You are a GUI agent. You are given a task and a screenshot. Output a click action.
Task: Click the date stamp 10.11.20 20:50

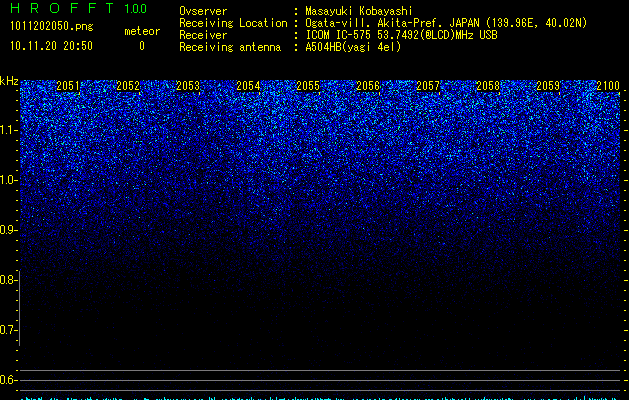click(x=51, y=46)
